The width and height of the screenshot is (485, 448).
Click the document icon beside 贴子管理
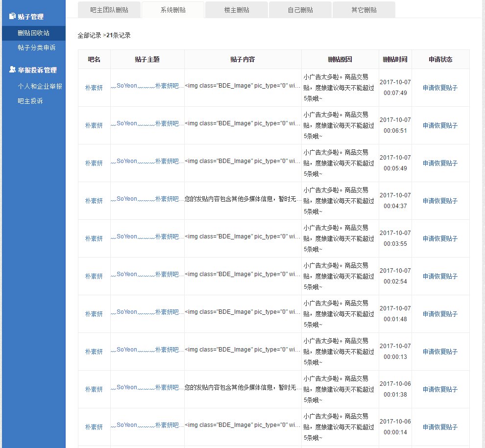(12, 17)
